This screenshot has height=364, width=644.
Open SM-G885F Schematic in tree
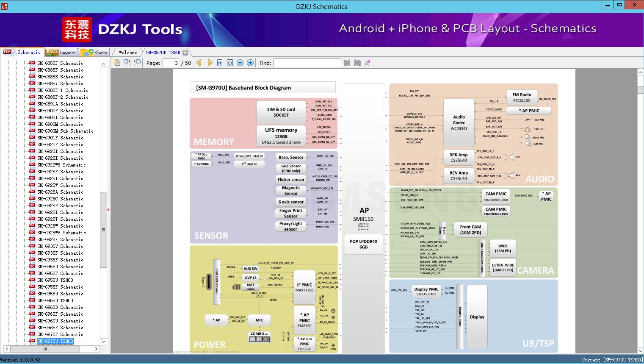60,70
